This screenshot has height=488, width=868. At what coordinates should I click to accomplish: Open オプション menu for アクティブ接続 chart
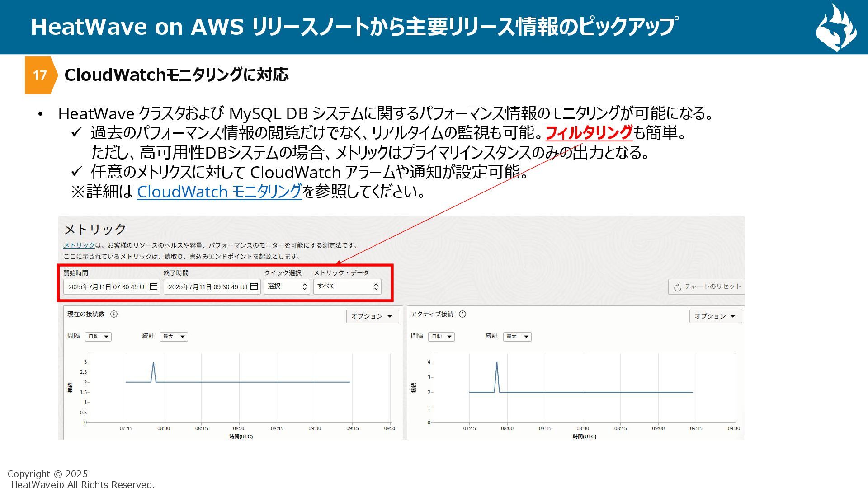(716, 316)
